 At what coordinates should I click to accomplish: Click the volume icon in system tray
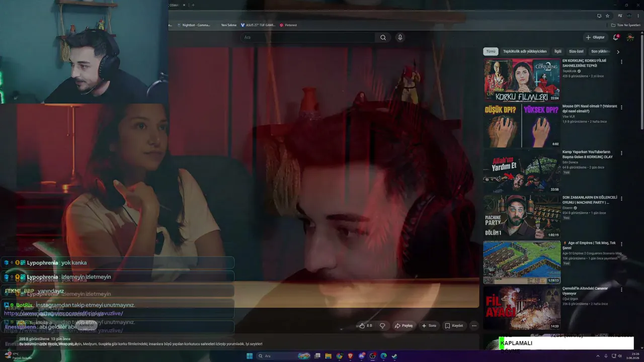pyautogui.click(x=619, y=356)
